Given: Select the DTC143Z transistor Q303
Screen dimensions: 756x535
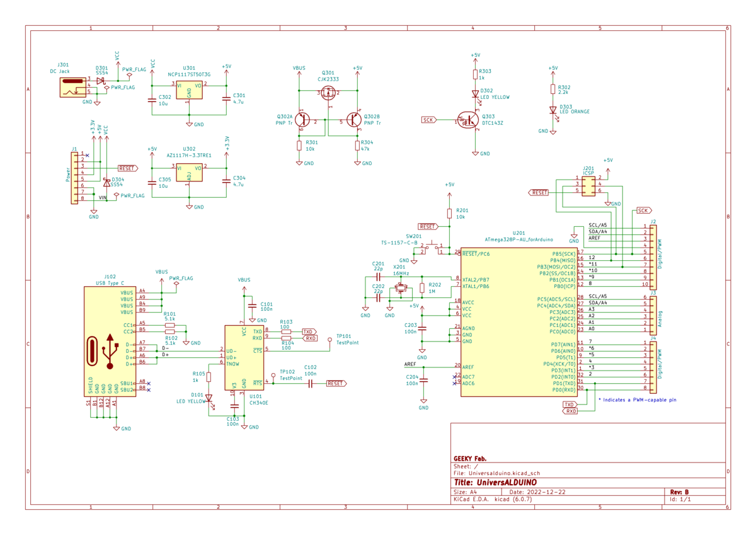Looking at the screenshot, I should pos(467,120).
